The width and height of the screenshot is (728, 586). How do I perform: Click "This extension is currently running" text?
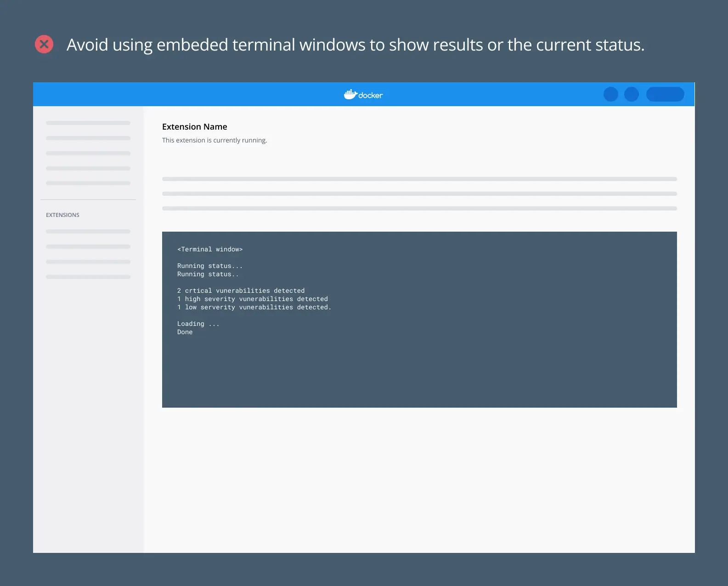[214, 140]
